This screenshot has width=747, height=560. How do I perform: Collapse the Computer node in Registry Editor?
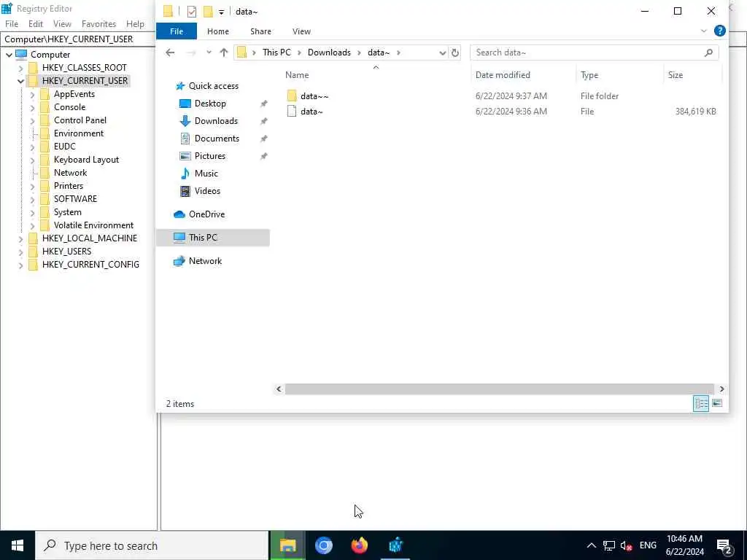[9, 55]
